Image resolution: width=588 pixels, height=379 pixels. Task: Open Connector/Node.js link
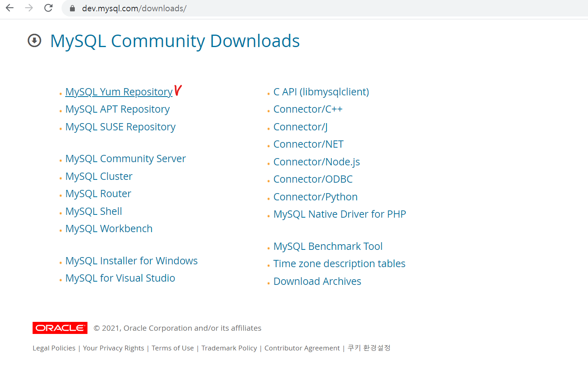pyautogui.click(x=317, y=162)
